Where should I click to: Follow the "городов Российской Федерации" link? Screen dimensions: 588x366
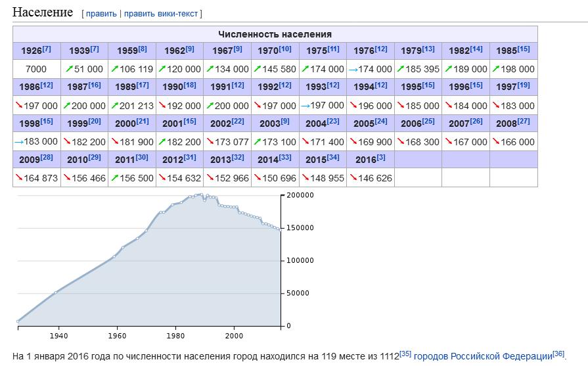pos(482,356)
